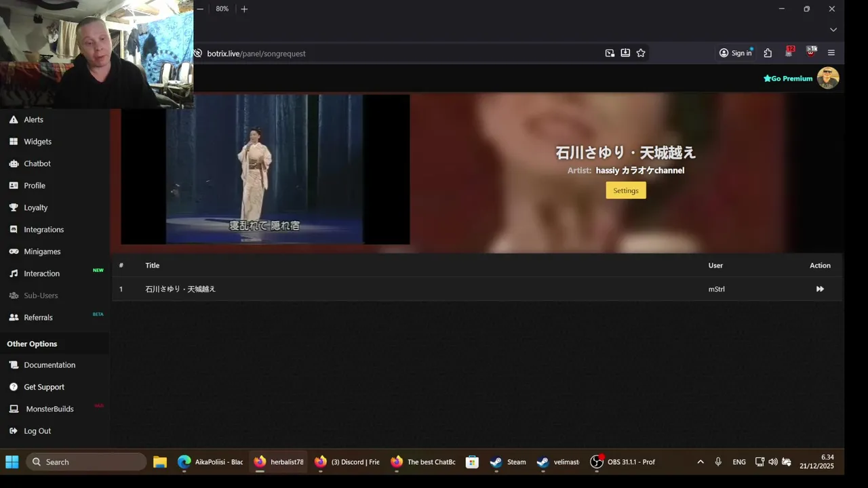Click the user name mStrl in the queue

717,289
